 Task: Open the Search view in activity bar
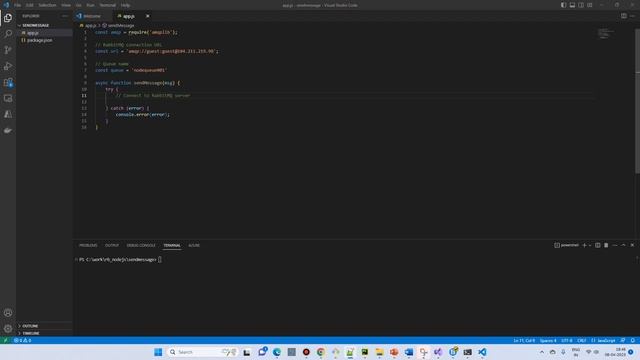(x=8, y=33)
